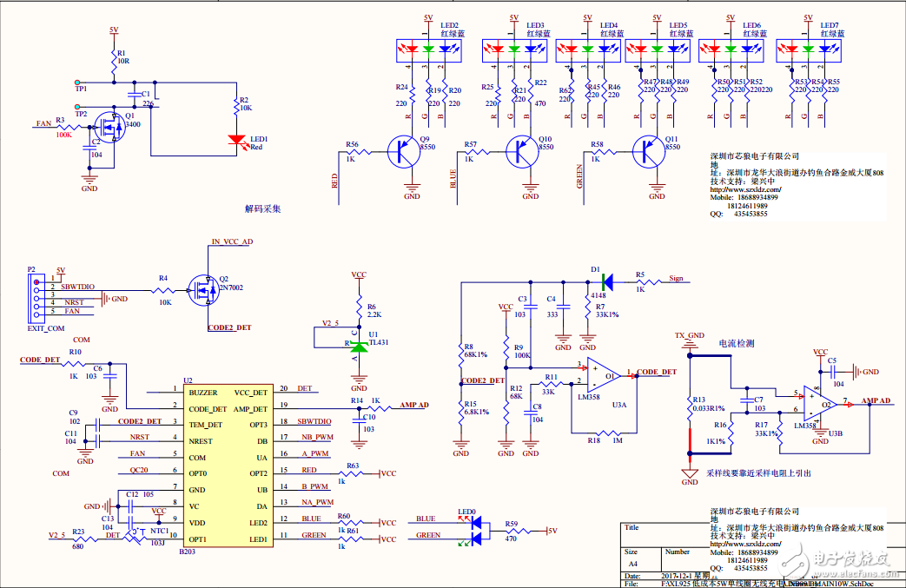
Task: Click the Q9 8550 transistor symbol
Action: [402, 152]
